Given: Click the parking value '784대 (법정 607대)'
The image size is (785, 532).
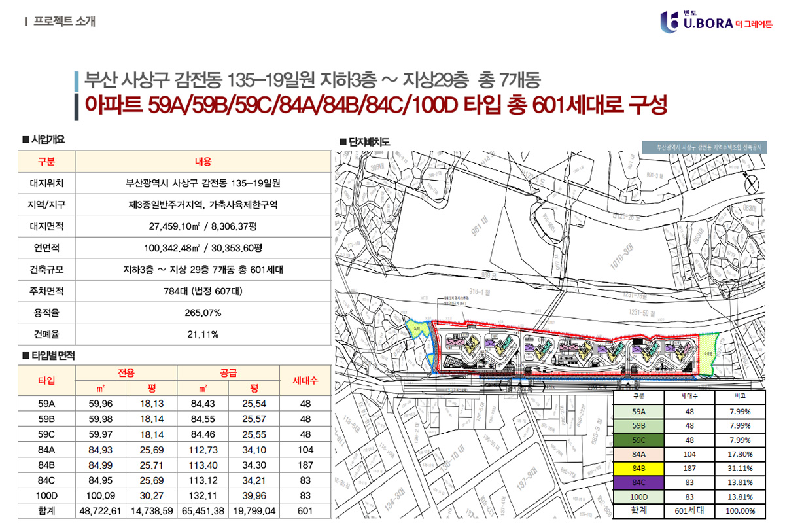Looking at the screenshot, I should click(203, 291).
